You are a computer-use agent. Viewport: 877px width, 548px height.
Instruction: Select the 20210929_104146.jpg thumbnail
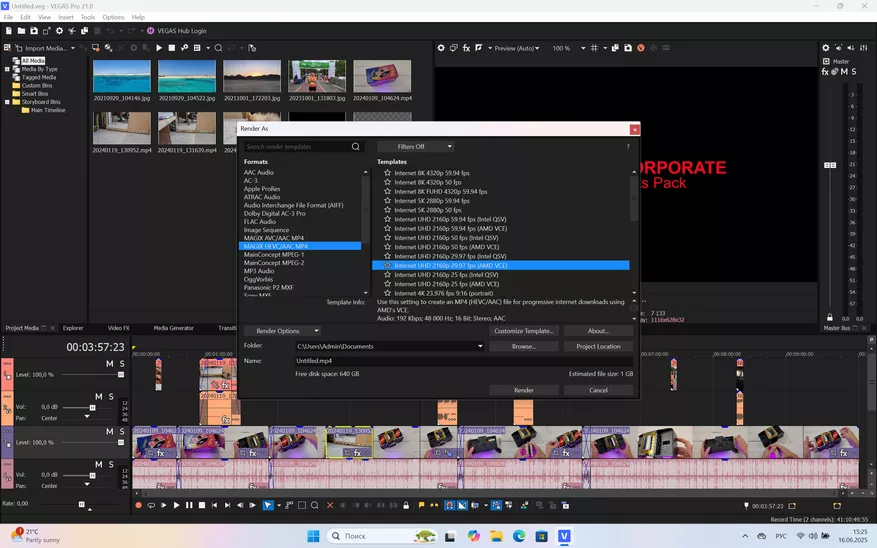pyautogui.click(x=121, y=78)
